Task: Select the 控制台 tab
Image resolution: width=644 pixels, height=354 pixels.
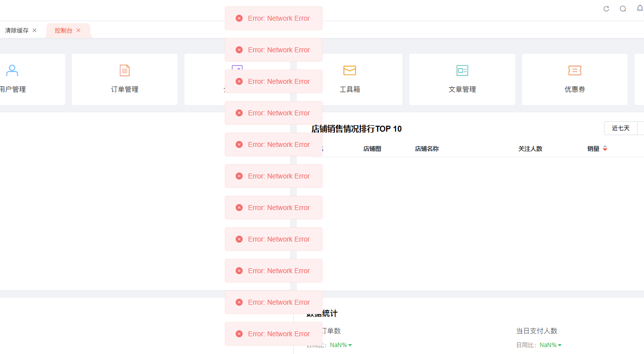Action: (64, 31)
